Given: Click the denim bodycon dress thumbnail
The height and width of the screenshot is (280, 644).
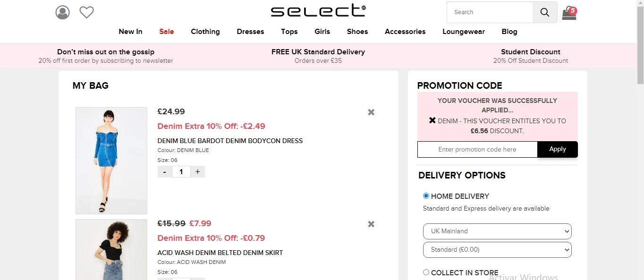Looking at the screenshot, I should click(x=111, y=161).
